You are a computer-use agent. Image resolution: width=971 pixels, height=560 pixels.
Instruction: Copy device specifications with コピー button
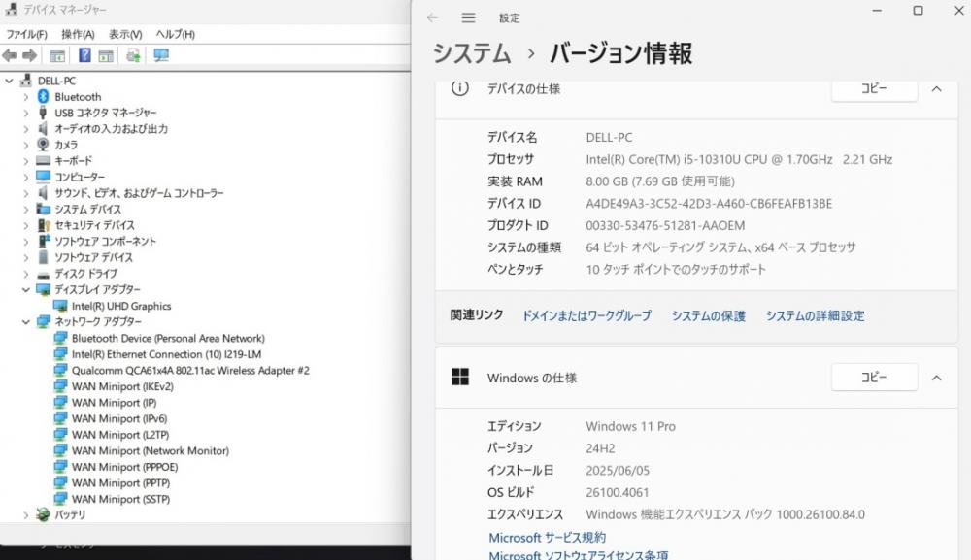point(874,88)
